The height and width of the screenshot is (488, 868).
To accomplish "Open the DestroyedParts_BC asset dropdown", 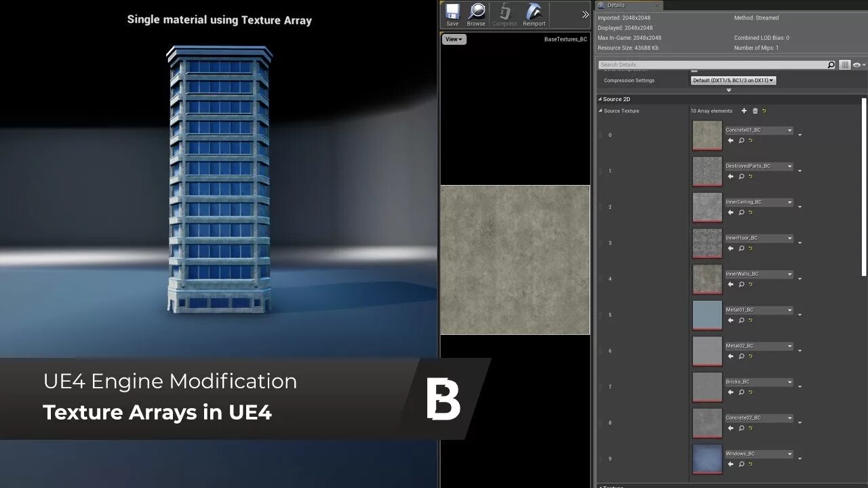I will 759,166.
